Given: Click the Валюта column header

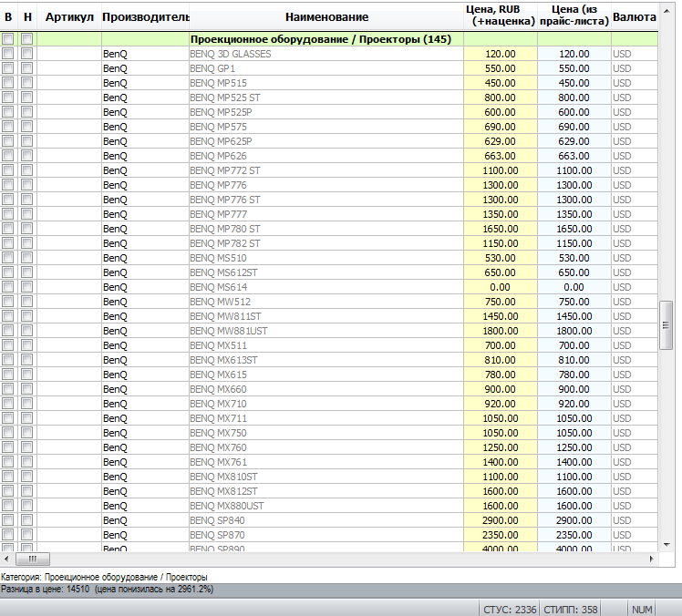Looking at the screenshot, I should tap(635, 17).
